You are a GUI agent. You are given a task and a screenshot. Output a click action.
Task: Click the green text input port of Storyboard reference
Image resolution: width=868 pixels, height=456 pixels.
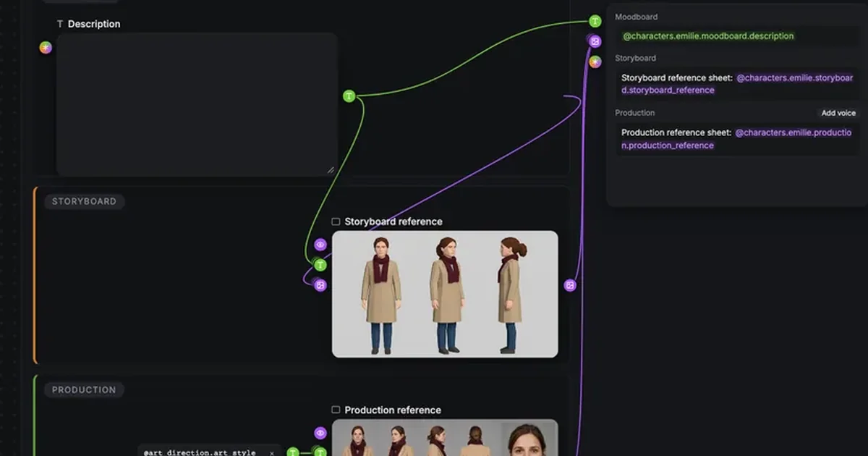tap(320, 266)
